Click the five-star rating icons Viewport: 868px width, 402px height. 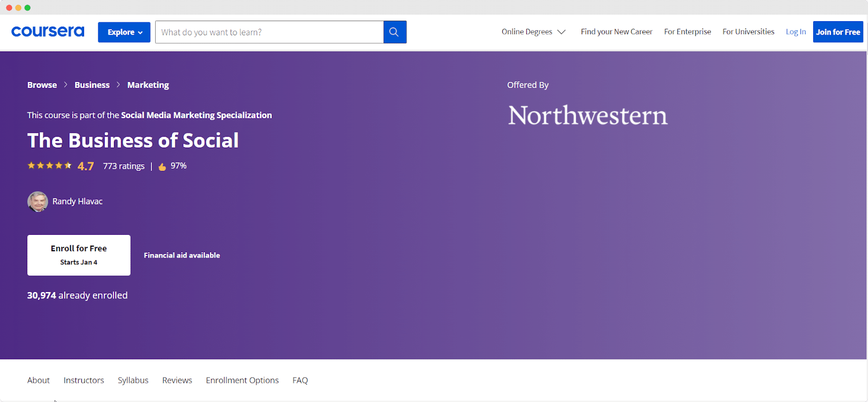click(49, 165)
